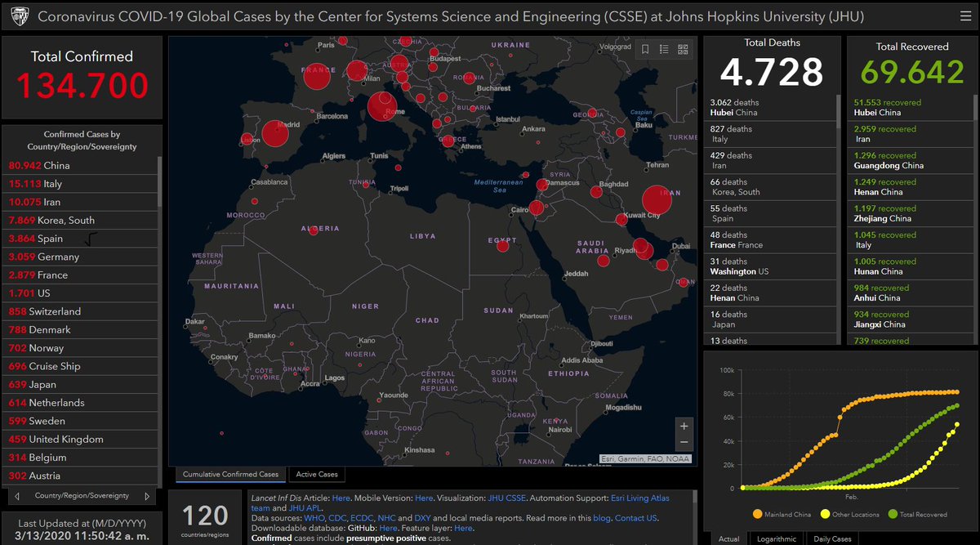
Task: Select '827 deaths Italy' entry
Action: tap(769, 134)
